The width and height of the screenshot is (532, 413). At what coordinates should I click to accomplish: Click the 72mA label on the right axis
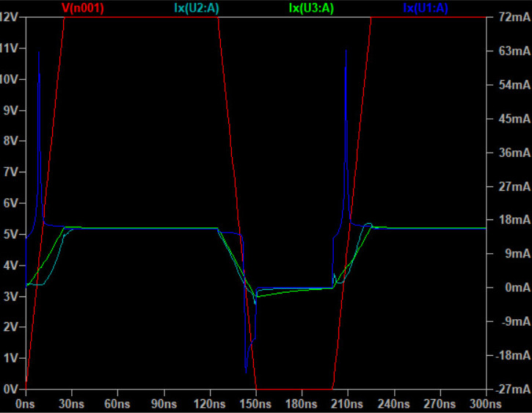(511, 17)
